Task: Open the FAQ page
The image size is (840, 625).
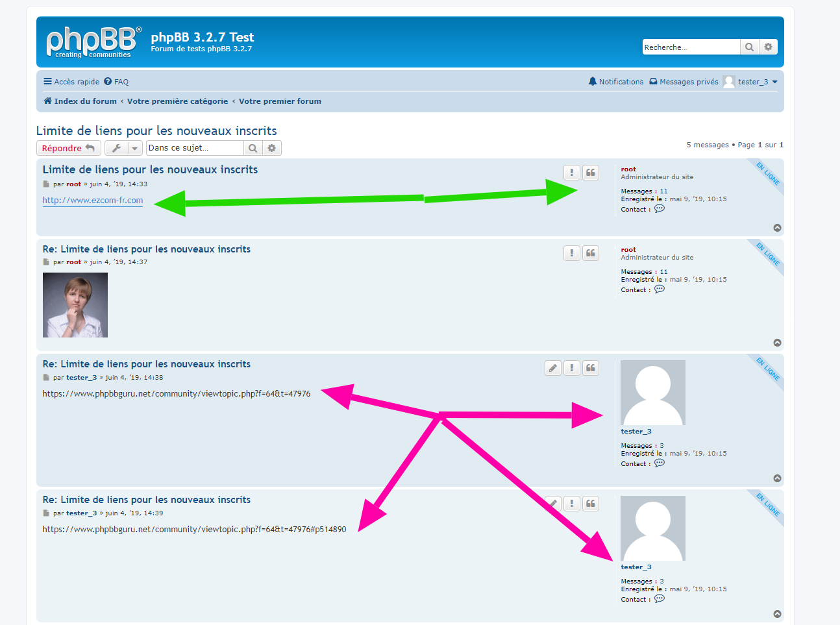Action: [117, 82]
